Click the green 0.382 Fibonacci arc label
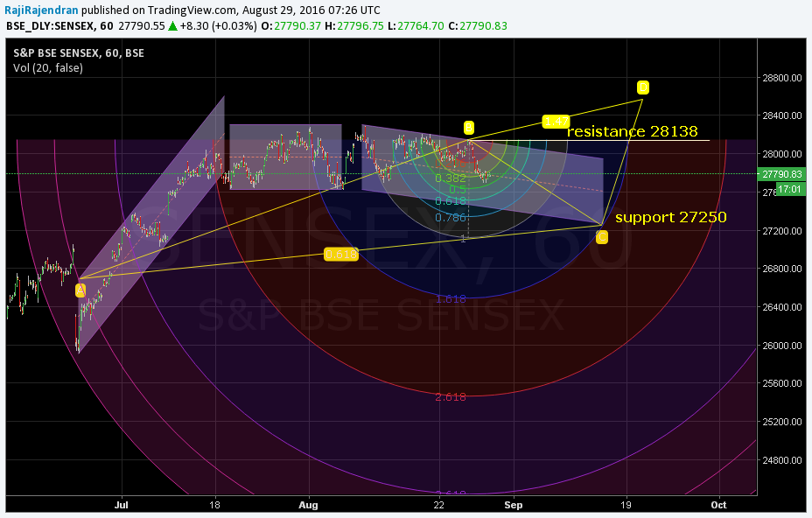Screen dimensions: 812x518 point(451,178)
